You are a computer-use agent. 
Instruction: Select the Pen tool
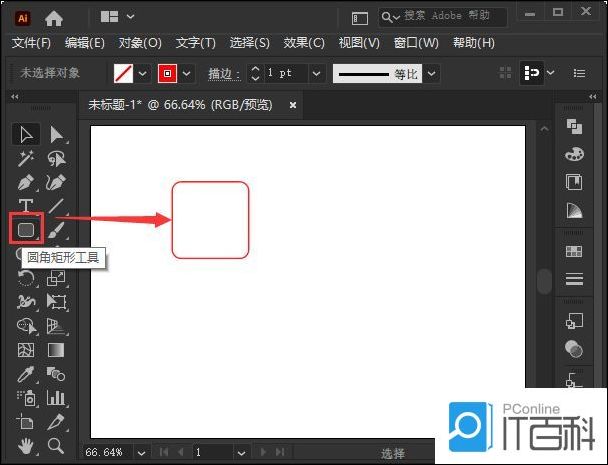26,182
